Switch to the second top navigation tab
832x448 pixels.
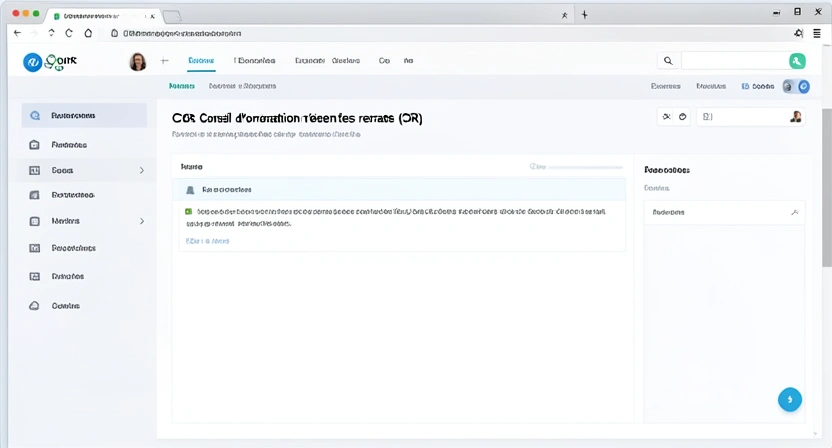tap(255, 61)
